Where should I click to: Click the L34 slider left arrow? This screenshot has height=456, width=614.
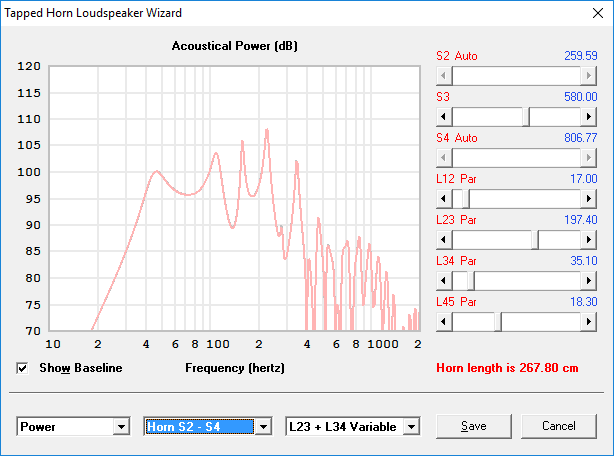(x=444, y=281)
